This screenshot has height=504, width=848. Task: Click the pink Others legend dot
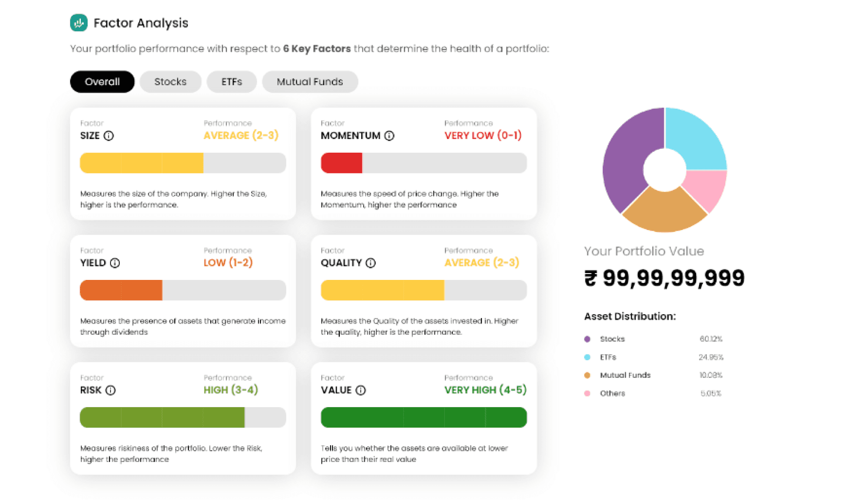[x=587, y=393]
